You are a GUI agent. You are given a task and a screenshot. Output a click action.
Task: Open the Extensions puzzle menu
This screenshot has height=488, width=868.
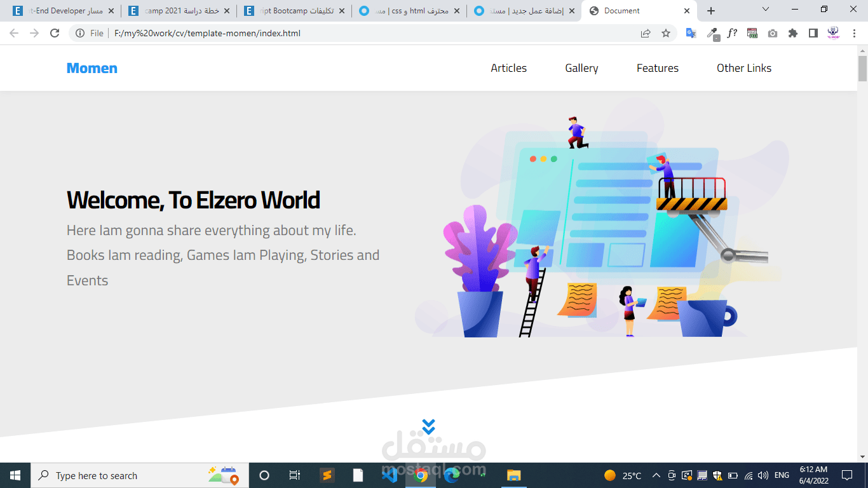click(x=793, y=33)
